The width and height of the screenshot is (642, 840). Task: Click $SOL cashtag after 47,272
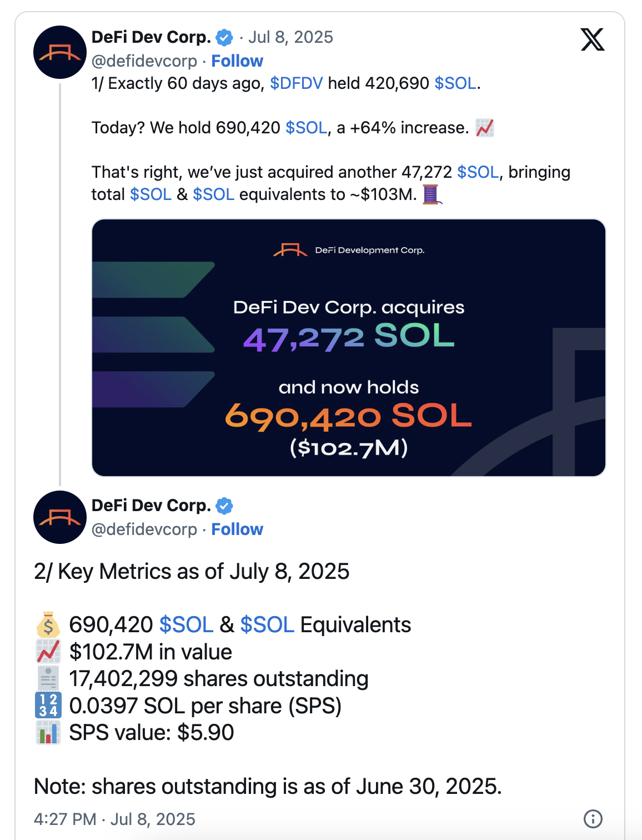point(478,172)
